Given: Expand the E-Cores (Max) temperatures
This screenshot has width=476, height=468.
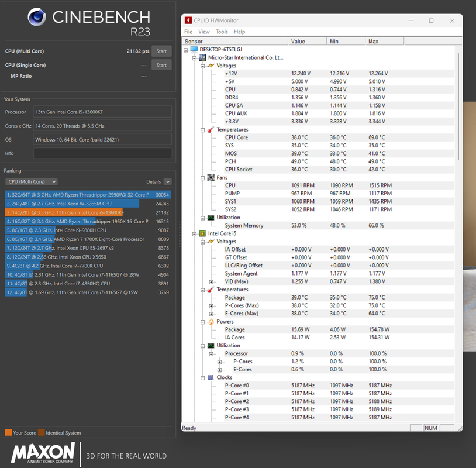Looking at the screenshot, I should [x=211, y=314].
